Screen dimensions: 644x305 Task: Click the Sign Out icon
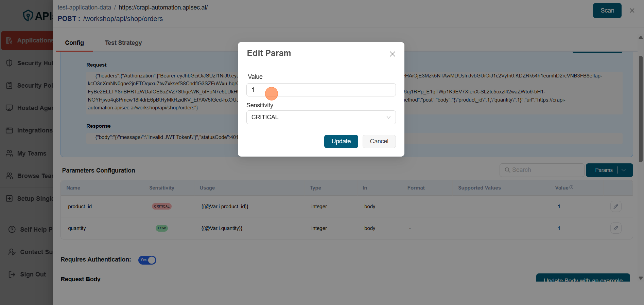click(12, 274)
